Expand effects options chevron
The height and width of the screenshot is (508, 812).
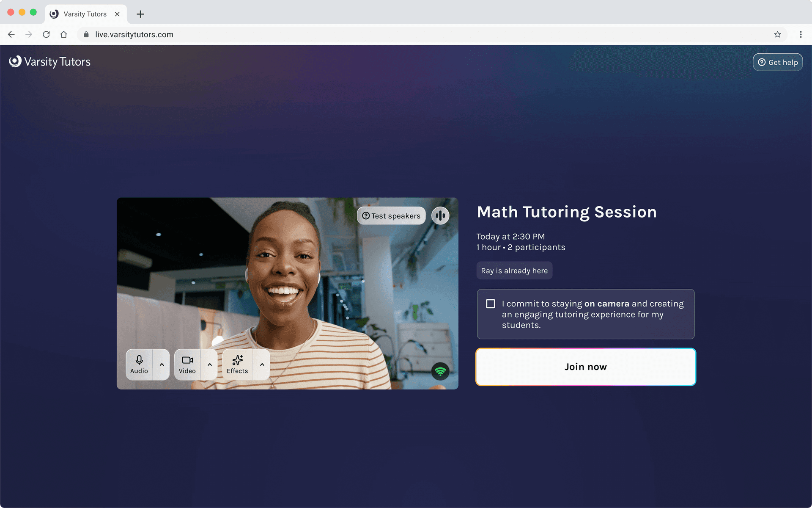coord(262,364)
